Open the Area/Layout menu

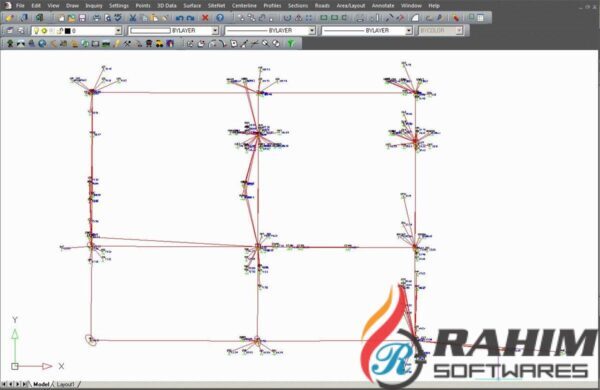click(351, 6)
